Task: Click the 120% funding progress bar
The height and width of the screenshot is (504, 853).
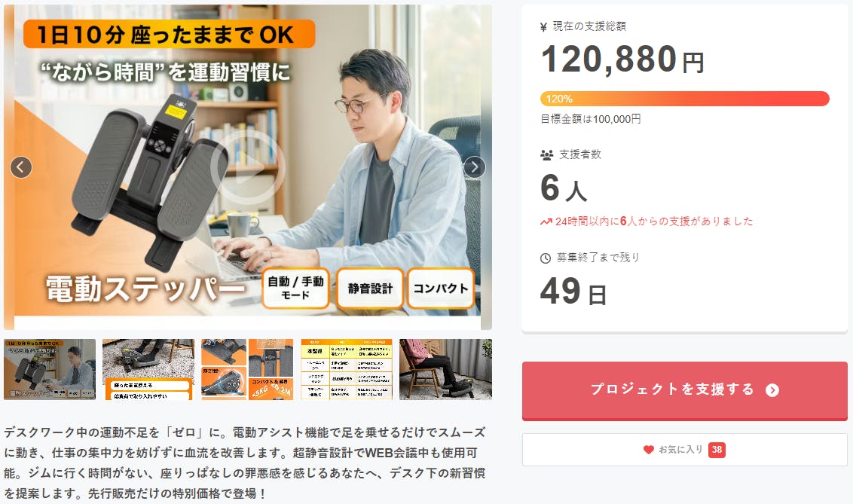Action: [685, 99]
